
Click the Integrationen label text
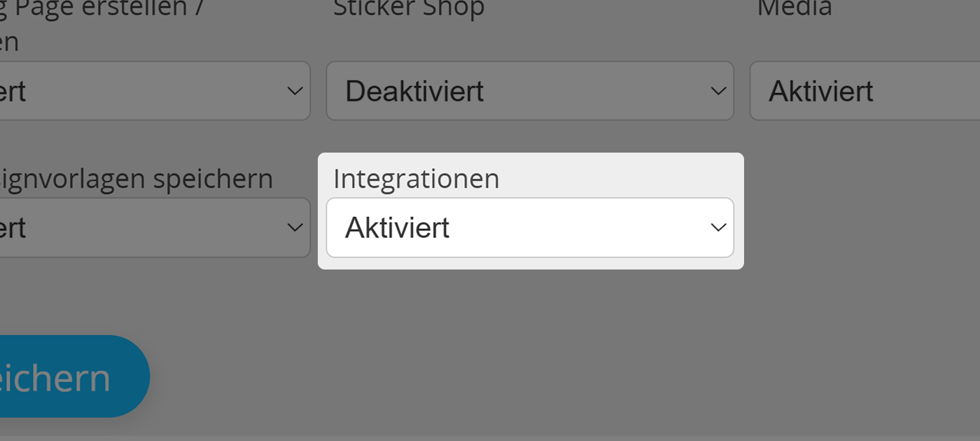pyautogui.click(x=416, y=178)
